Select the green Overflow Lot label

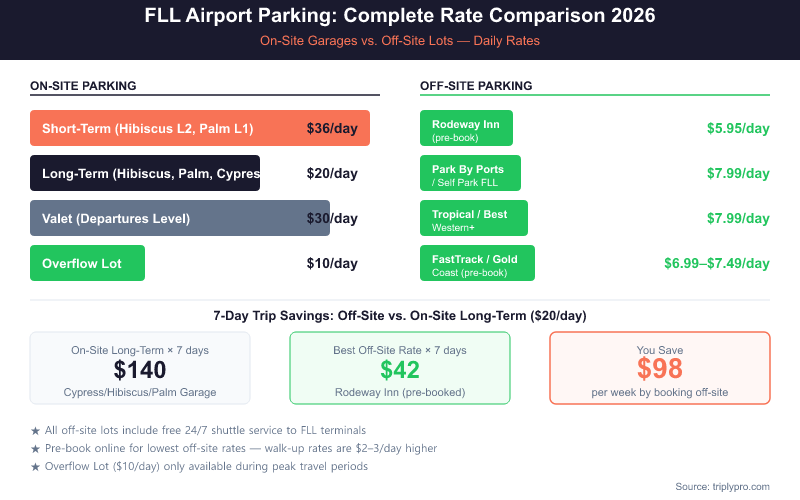coord(88,263)
